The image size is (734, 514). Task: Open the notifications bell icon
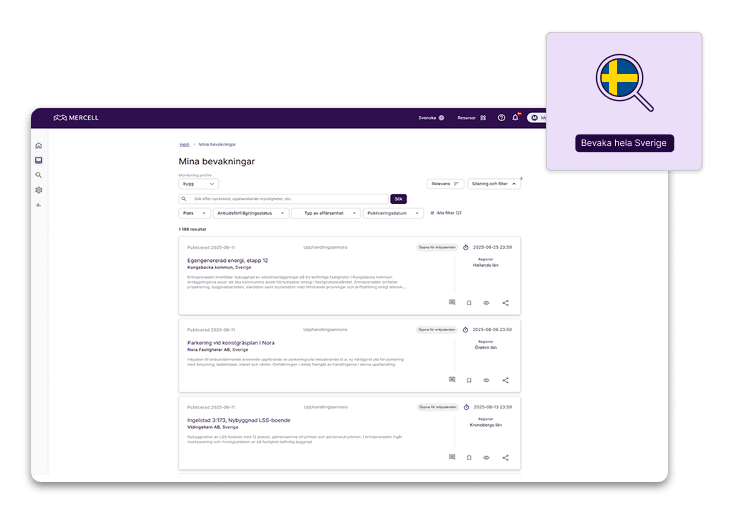[x=515, y=117]
